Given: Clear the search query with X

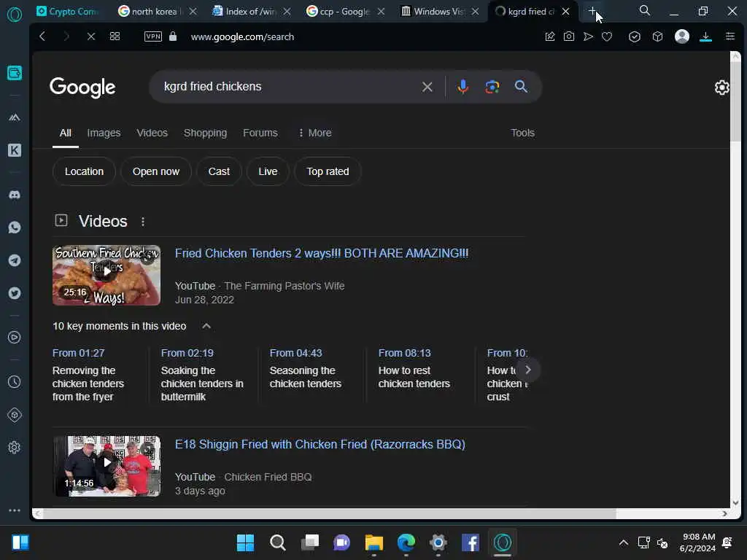Looking at the screenshot, I should pos(427,87).
